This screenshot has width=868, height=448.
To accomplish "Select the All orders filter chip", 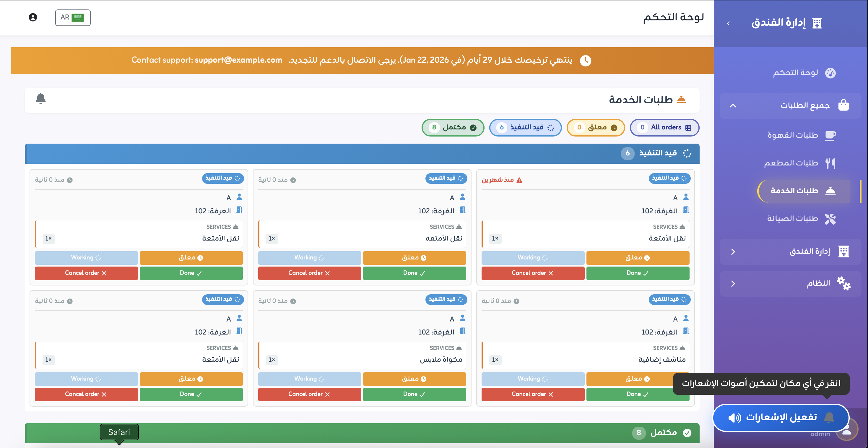I will pos(664,128).
